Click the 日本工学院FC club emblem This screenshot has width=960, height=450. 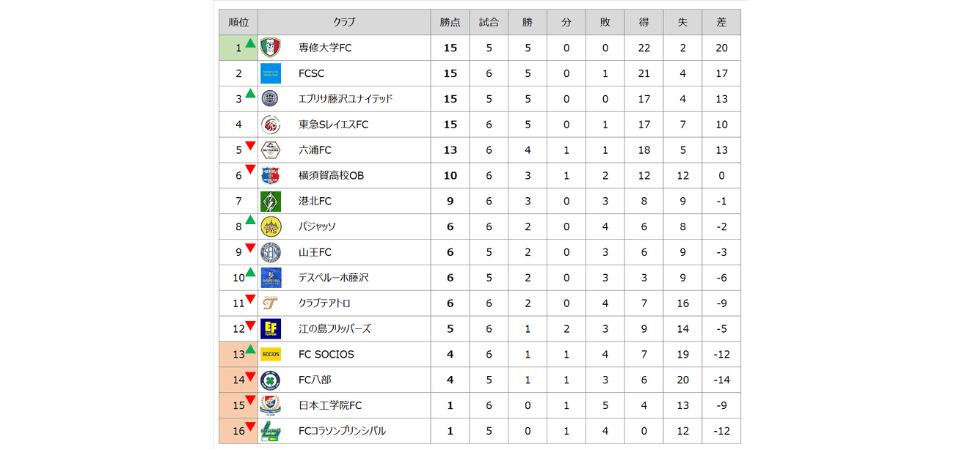[x=270, y=405]
